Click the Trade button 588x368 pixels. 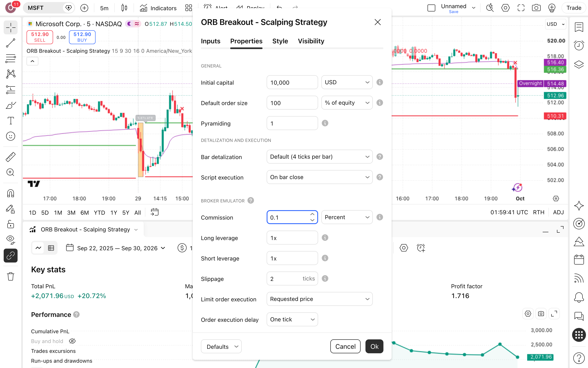tap(574, 8)
